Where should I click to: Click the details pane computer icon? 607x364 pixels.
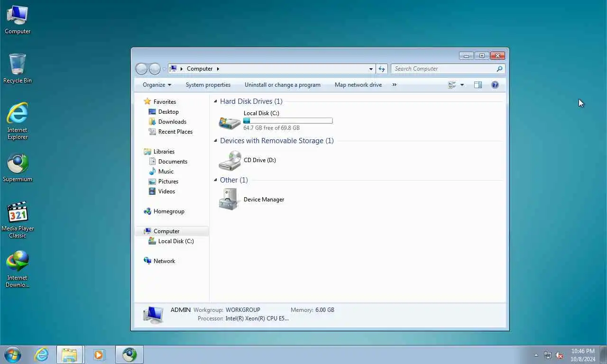pyautogui.click(x=153, y=315)
